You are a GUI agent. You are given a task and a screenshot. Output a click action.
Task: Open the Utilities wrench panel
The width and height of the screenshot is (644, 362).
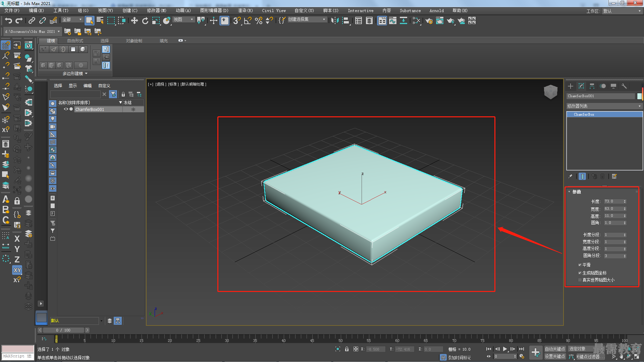pos(624,86)
